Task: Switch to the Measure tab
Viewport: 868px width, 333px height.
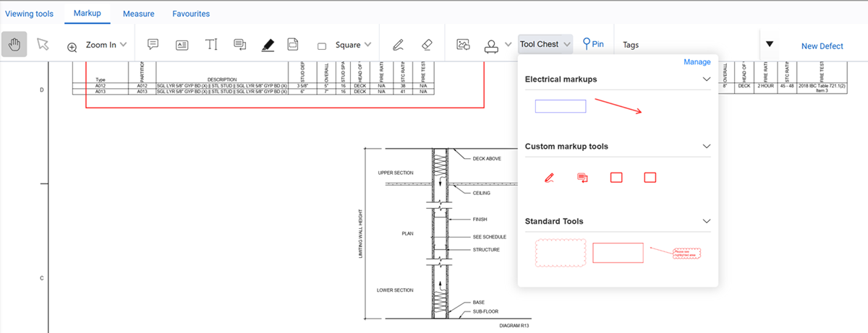Action: pyautogui.click(x=138, y=14)
